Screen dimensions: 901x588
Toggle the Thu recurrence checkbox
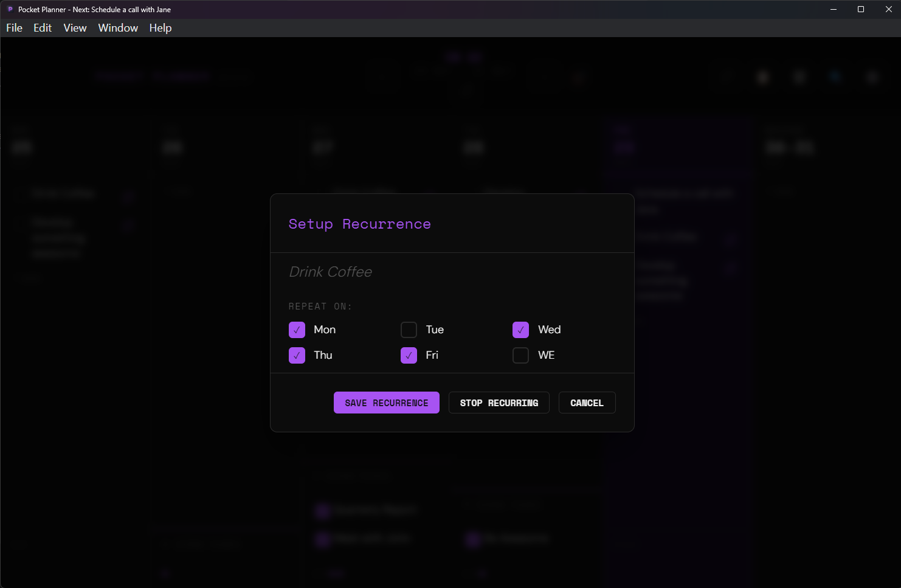(297, 355)
